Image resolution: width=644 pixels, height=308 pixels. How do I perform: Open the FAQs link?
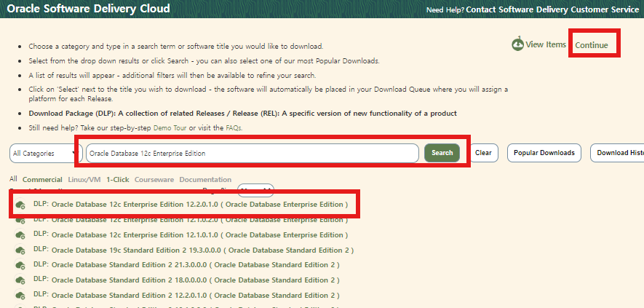[x=234, y=128]
